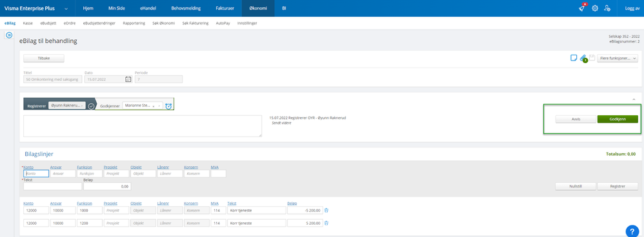Viewport: 644px width, 237px height.
Task: Click Logg av link
Action: point(632,8)
